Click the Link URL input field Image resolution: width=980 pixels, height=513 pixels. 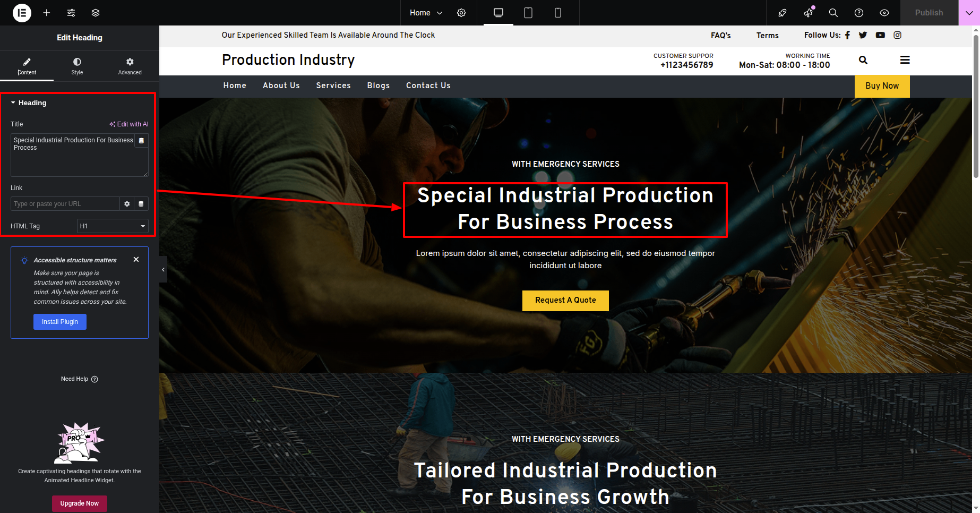click(x=65, y=204)
